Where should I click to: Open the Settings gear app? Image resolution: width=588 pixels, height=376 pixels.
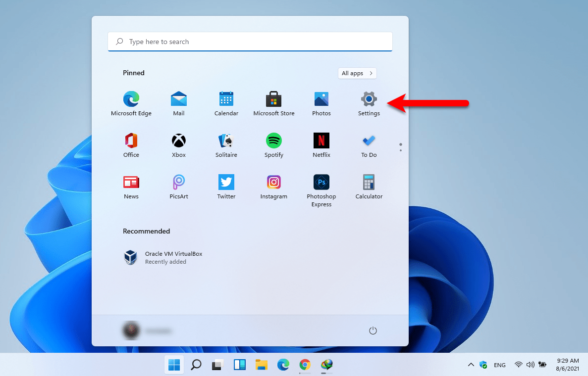pos(369,104)
